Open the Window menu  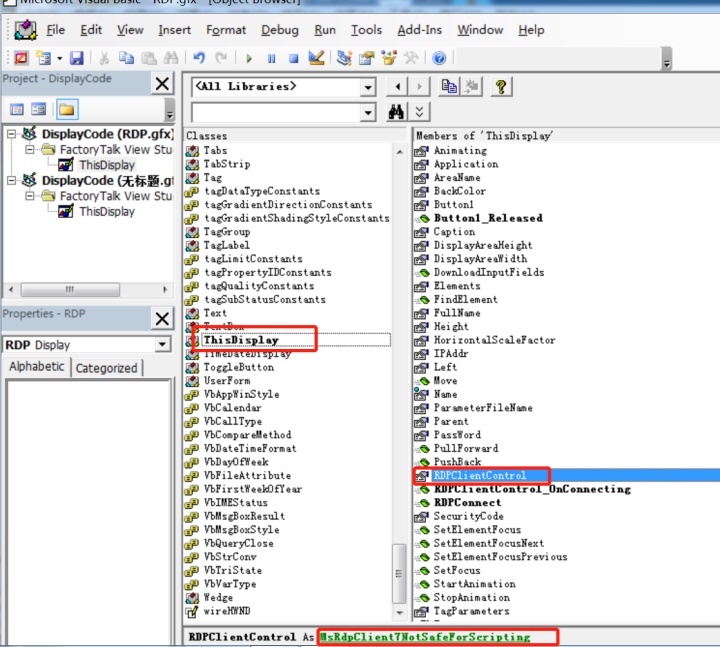pyautogui.click(x=480, y=30)
